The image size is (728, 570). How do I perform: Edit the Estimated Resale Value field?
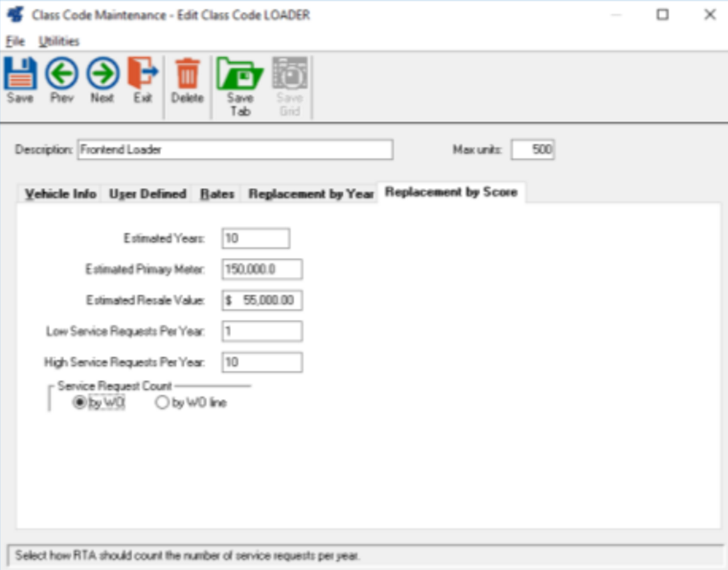point(262,300)
